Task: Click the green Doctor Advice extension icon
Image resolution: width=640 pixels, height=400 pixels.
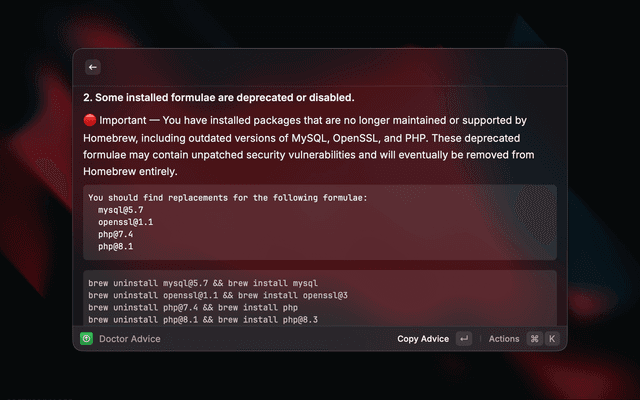Action: 86,338
